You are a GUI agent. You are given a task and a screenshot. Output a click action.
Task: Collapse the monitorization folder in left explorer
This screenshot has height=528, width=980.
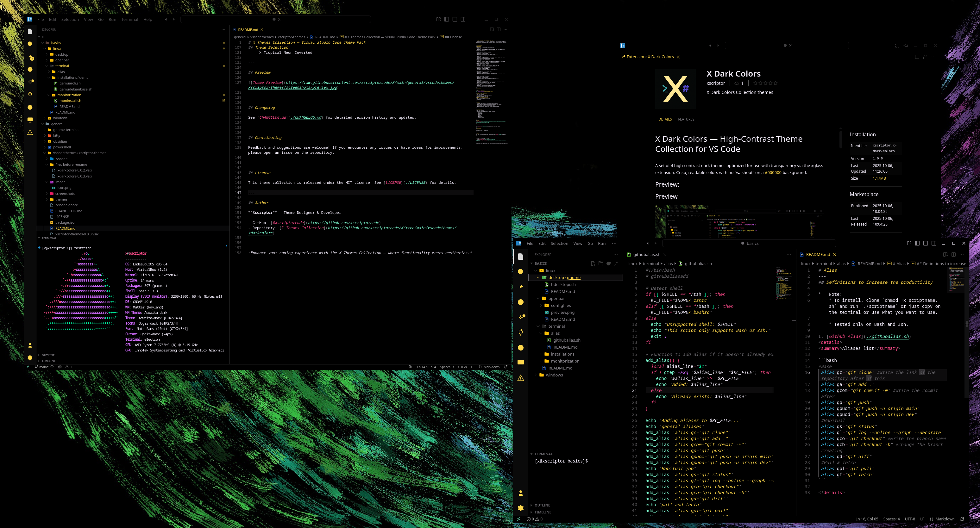tap(69, 95)
